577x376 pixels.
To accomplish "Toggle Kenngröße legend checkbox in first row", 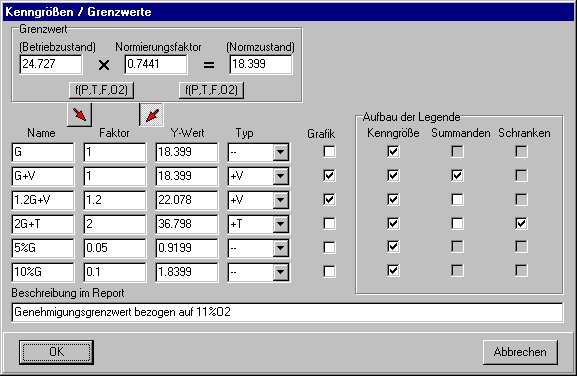I will click(x=393, y=151).
